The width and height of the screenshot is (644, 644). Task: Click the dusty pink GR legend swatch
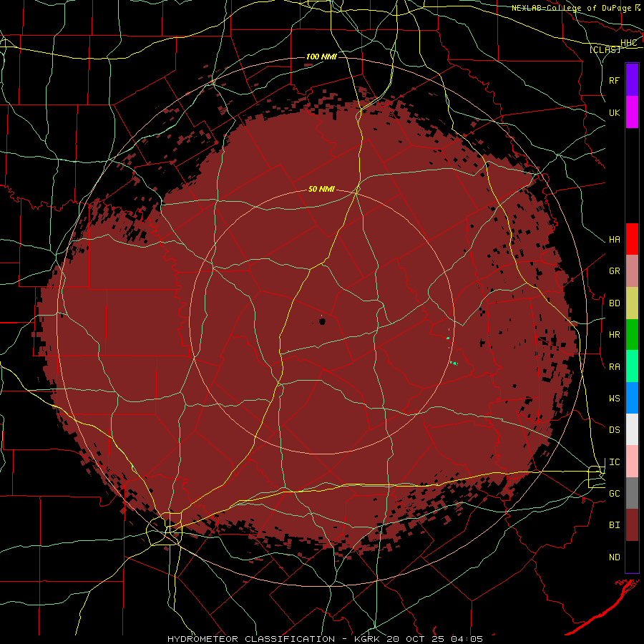click(632, 271)
